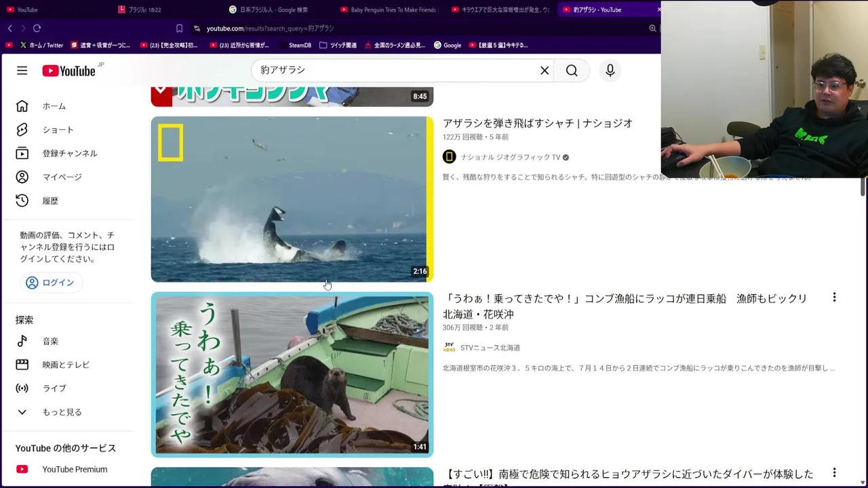Bookmark this page with the bookmark icon
The height and width of the screenshot is (488, 868).
tap(179, 28)
